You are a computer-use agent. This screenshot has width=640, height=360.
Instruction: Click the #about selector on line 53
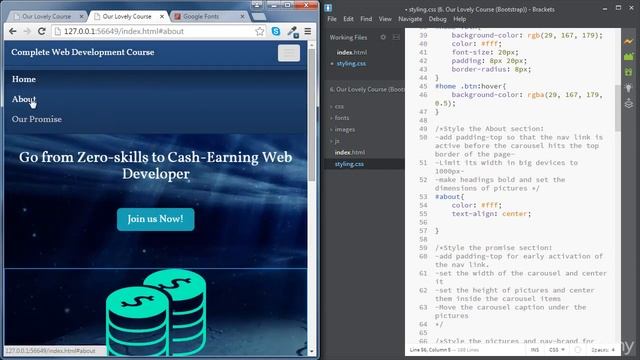coord(447,197)
